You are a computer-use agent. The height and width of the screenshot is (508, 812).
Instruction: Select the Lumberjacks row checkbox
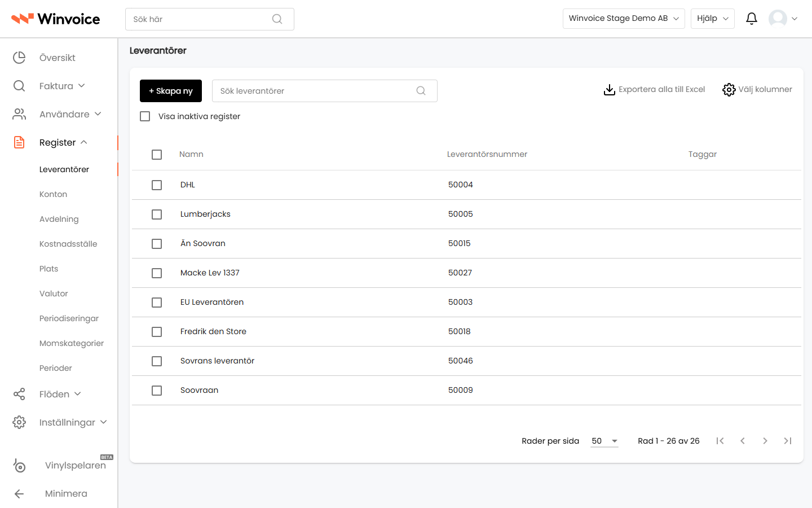pyautogui.click(x=157, y=214)
